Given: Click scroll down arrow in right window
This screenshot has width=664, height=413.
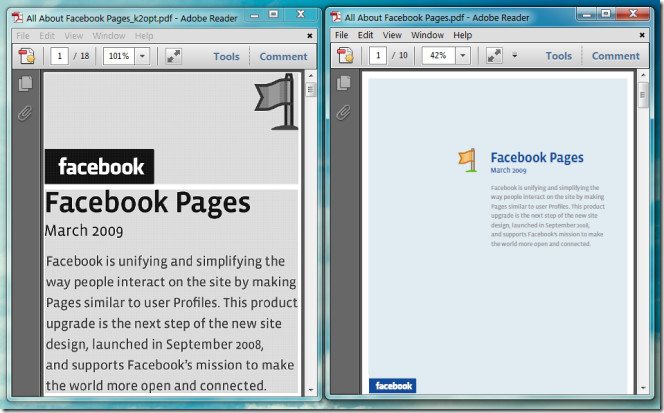Looking at the screenshot, I should 643,388.
